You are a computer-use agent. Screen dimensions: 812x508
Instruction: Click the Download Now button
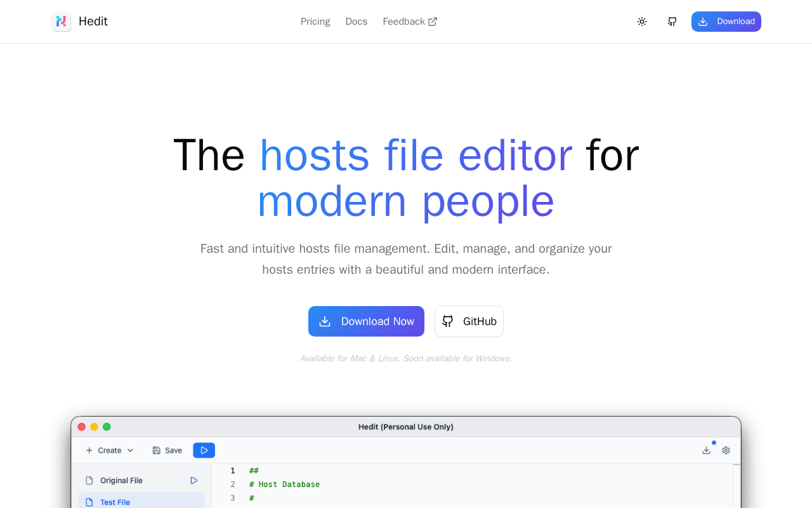(366, 321)
